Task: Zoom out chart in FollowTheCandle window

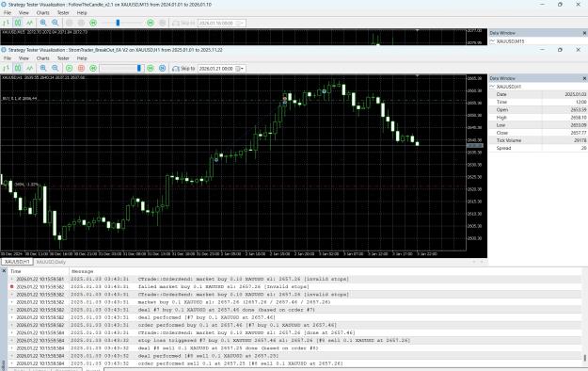Action: (56, 23)
